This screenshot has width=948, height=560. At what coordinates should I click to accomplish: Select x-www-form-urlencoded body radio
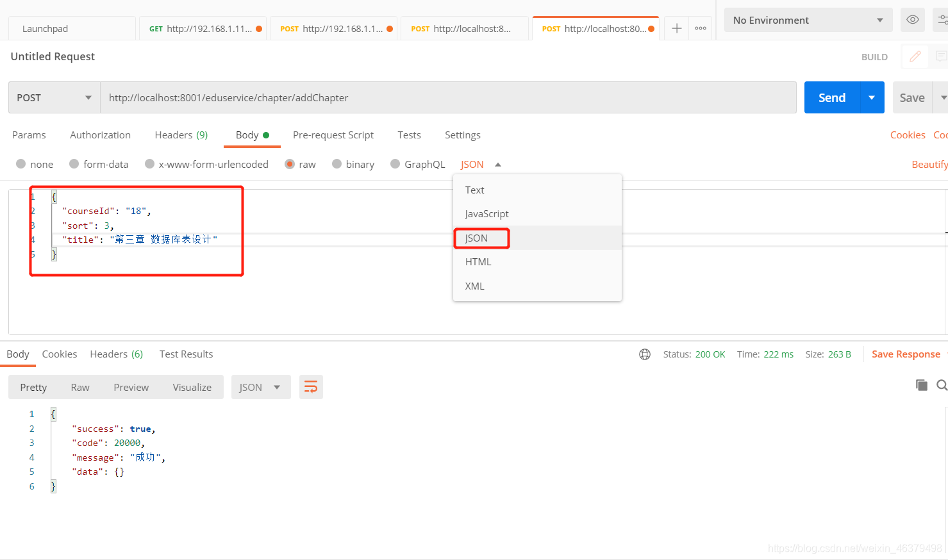[149, 164]
